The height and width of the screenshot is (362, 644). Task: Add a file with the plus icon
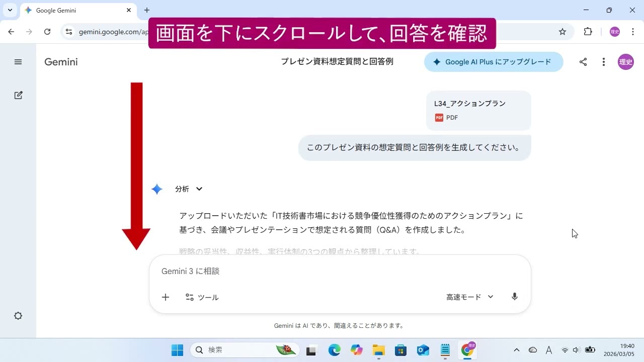[166, 297]
